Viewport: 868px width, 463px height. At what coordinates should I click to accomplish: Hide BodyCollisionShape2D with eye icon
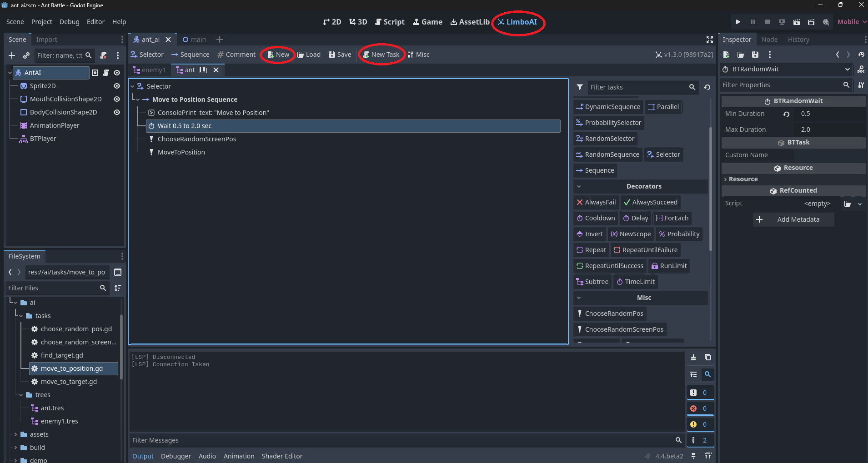(x=117, y=112)
